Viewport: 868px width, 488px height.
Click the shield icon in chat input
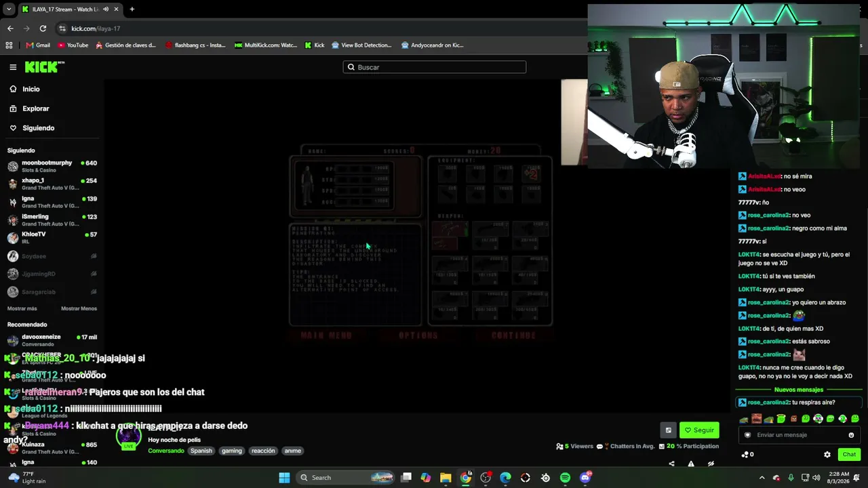pyautogui.click(x=748, y=435)
